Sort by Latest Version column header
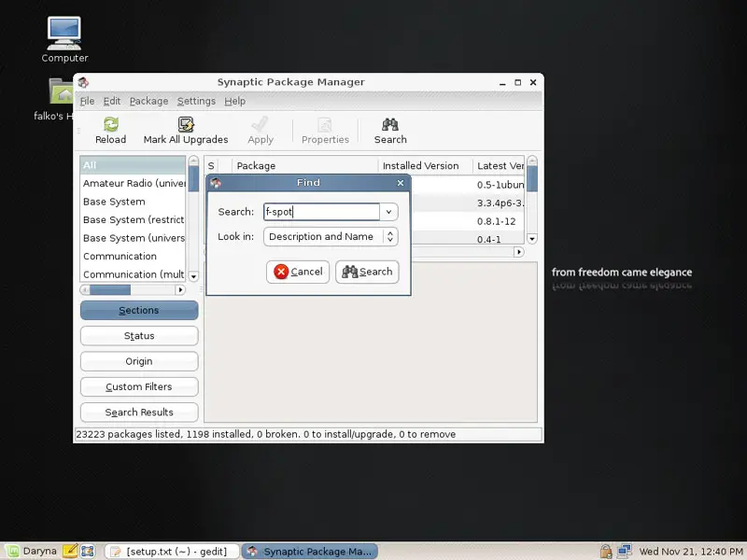 pyautogui.click(x=499, y=166)
